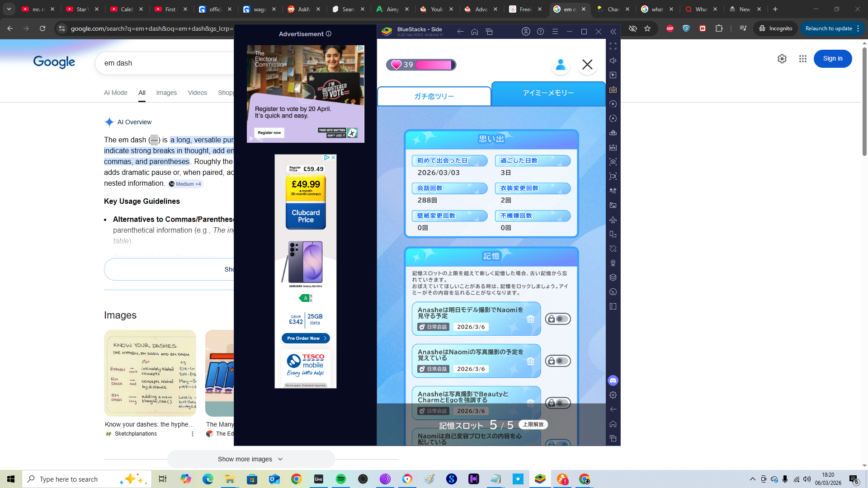Open BlueStacks hamburger menu

tap(555, 32)
